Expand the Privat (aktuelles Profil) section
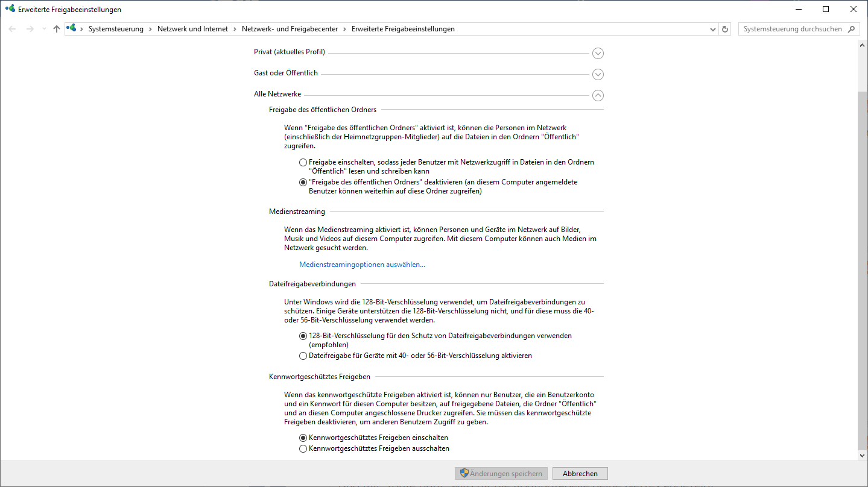This screenshot has height=487, width=868. (x=598, y=53)
